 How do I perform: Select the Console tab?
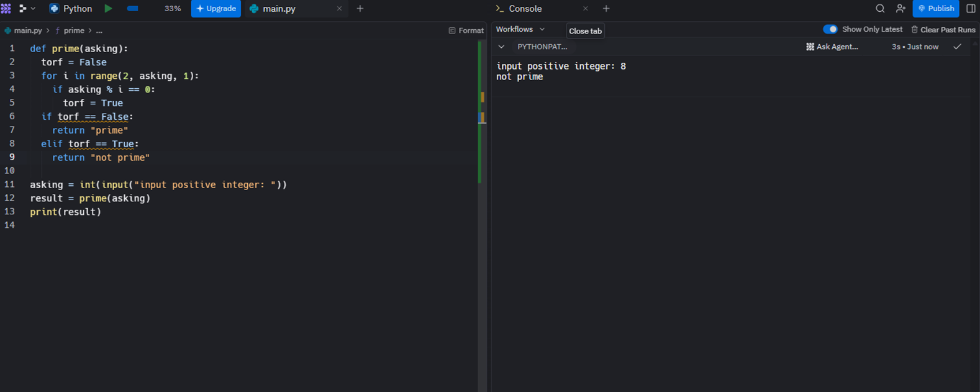coord(525,9)
